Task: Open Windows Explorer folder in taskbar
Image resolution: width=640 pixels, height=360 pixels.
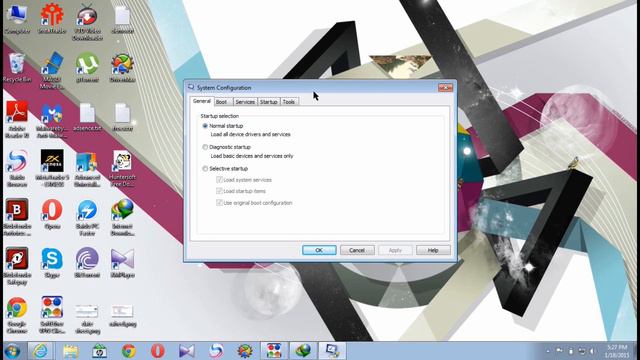Action: [x=70, y=351]
